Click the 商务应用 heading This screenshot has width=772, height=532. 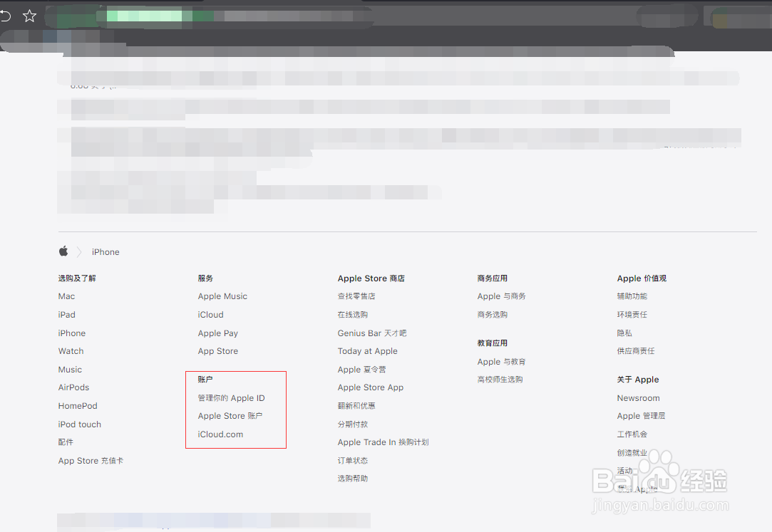click(493, 278)
